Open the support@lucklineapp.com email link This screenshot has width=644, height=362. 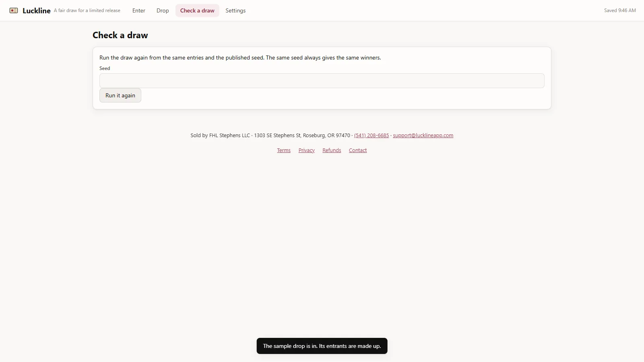point(423,135)
